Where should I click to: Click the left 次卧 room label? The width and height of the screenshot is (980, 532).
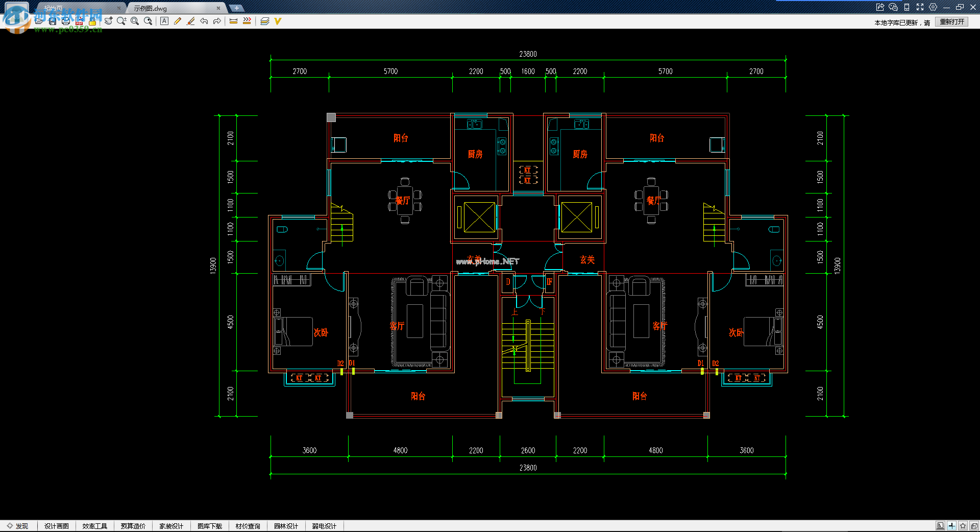(321, 333)
